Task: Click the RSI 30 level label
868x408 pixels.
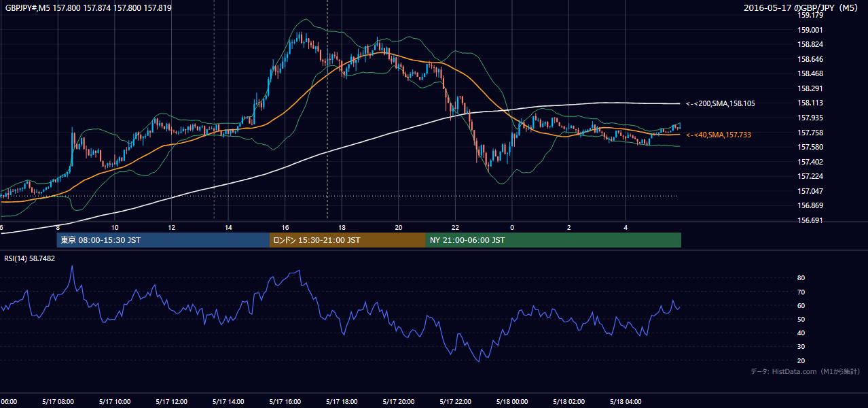Action: tap(801, 346)
